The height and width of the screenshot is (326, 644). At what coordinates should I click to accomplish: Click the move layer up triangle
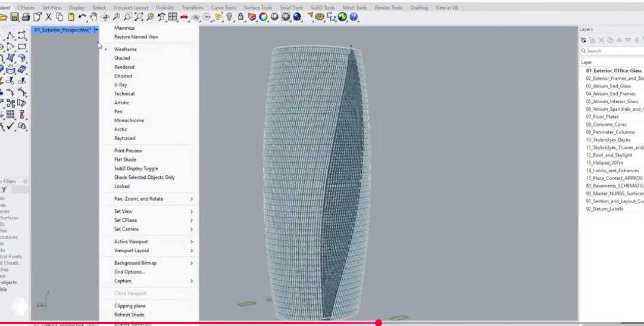620,40
